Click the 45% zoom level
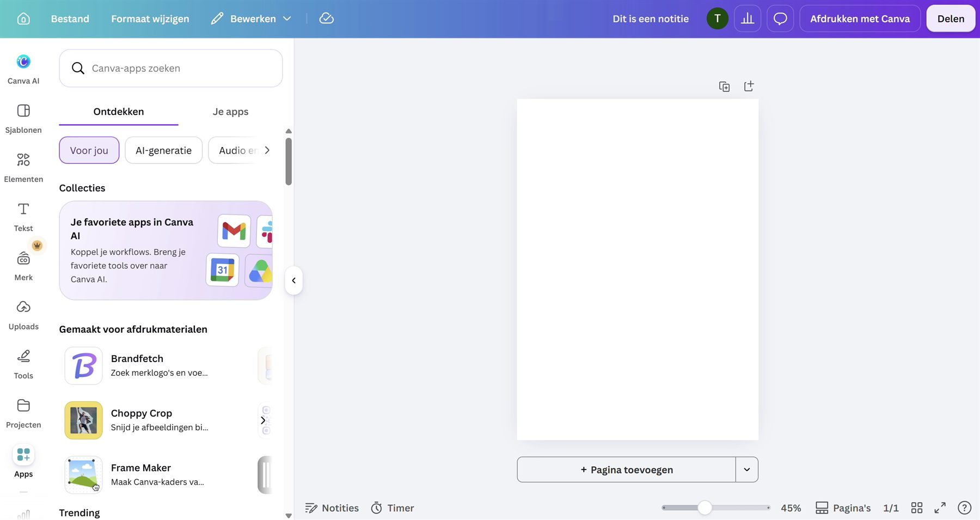The image size is (980, 520). (x=791, y=508)
